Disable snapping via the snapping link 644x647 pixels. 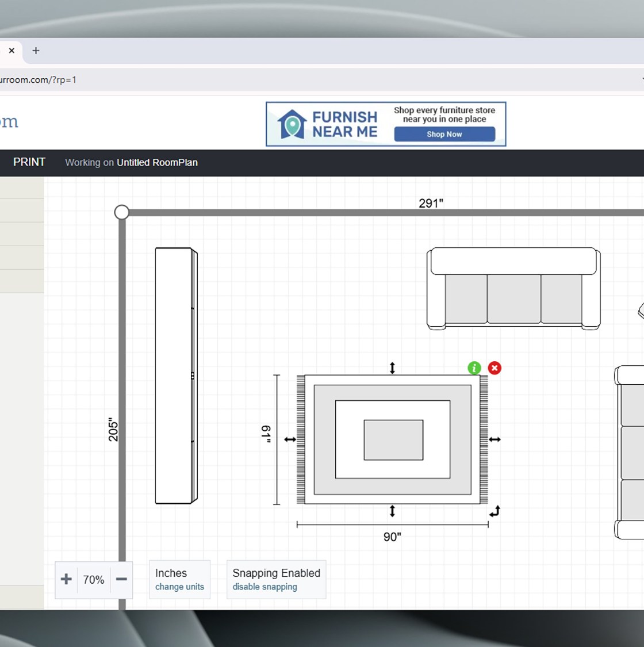(264, 587)
